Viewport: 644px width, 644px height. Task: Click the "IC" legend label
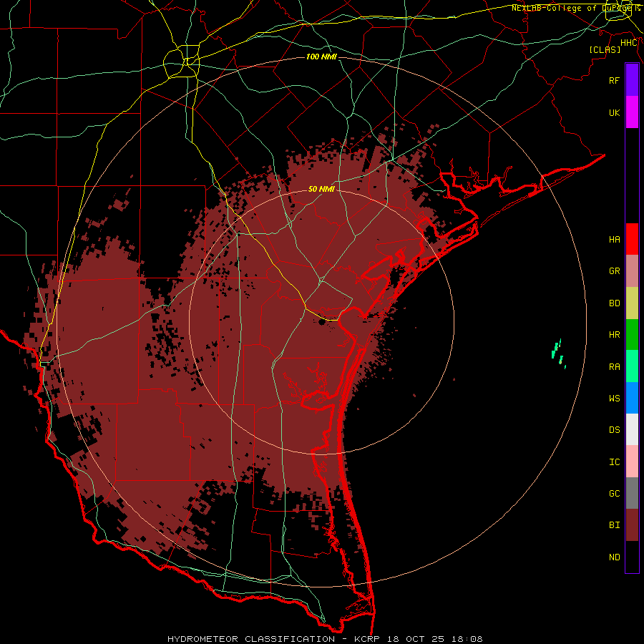pos(615,462)
